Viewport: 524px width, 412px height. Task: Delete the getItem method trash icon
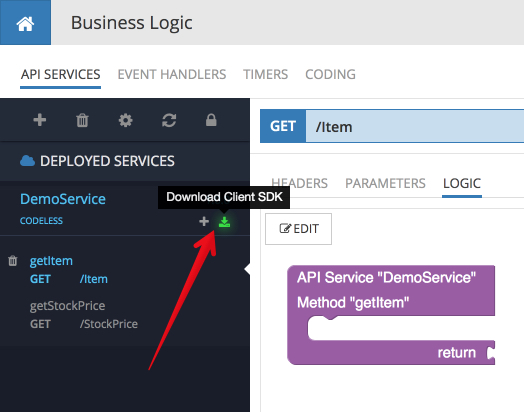[x=13, y=261]
